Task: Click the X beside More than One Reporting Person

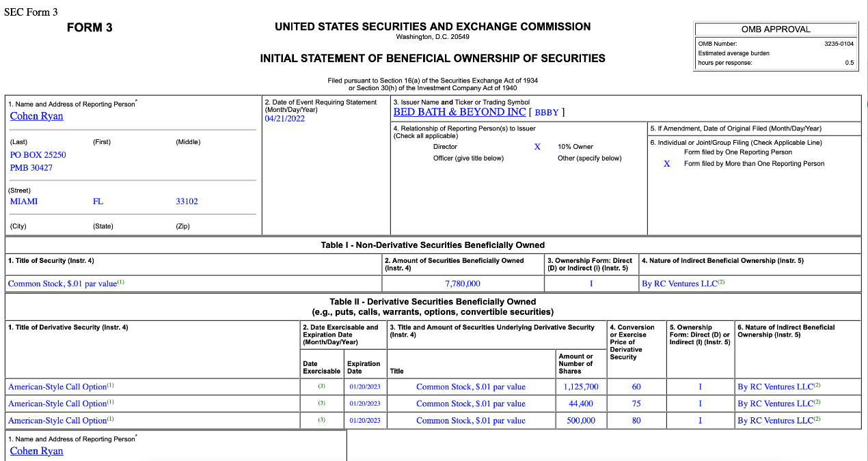Action: tap(666, 164)
